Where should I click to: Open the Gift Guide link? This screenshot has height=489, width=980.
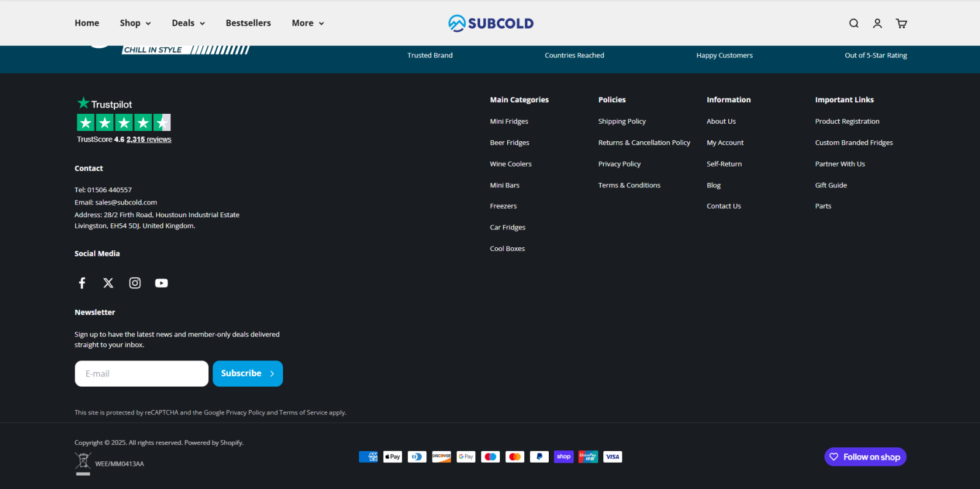coord(831,185)
